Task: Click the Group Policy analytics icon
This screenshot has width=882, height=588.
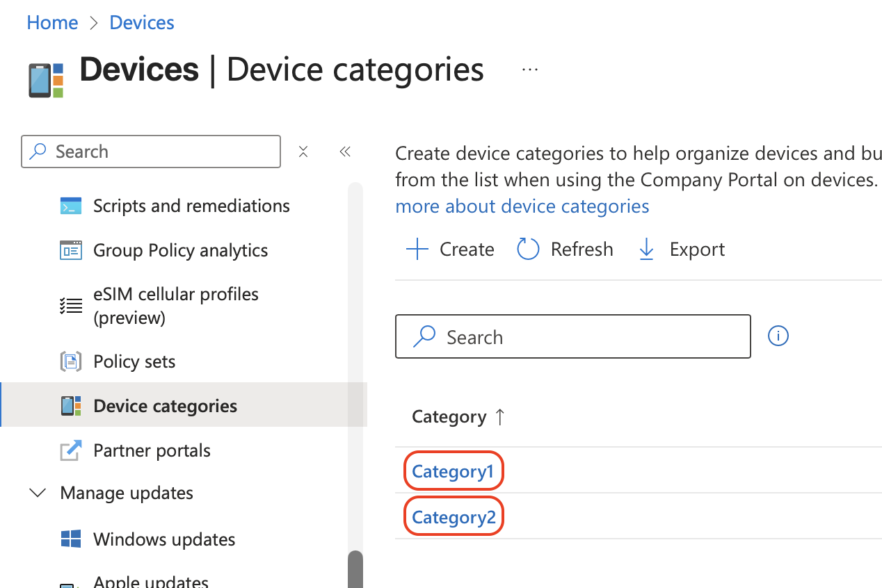Action: [70, 251]
